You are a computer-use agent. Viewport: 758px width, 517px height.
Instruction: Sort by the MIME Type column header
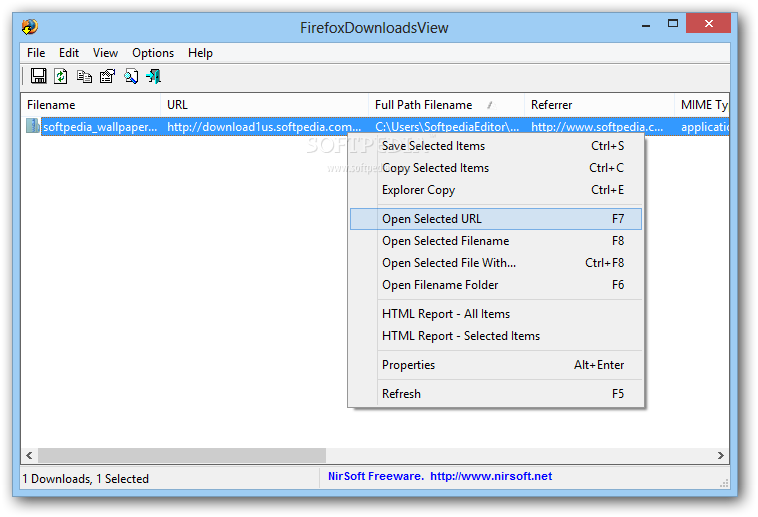click(702, 105)
